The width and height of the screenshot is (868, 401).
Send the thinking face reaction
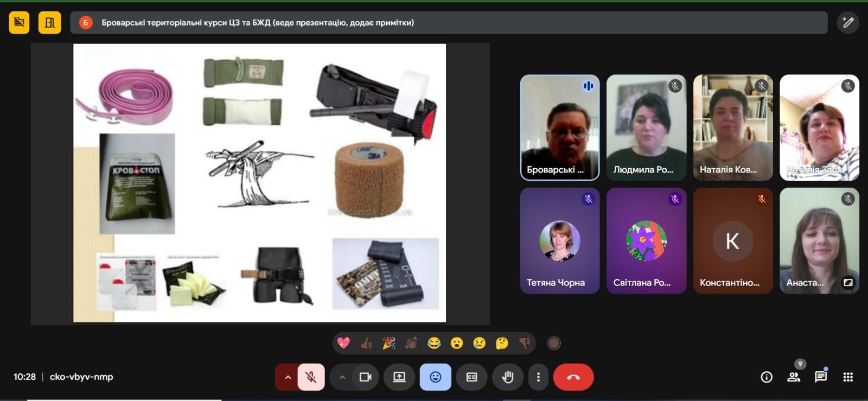(x=502, y=343)
